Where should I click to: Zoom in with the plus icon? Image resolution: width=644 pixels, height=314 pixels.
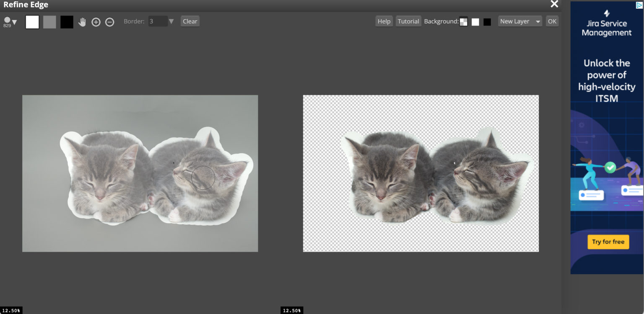click(96, 21)
